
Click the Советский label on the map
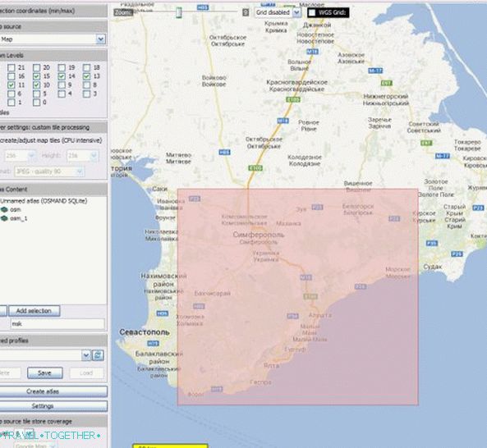(424, 124)
